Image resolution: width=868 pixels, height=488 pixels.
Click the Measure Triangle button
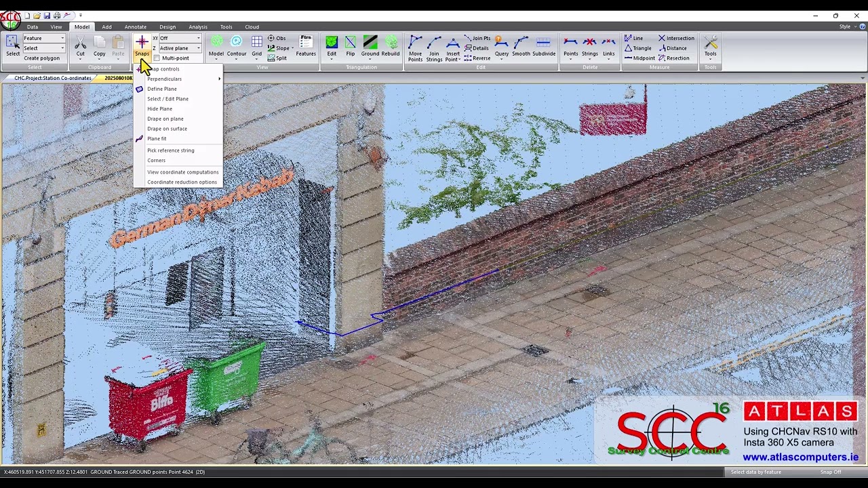click(637, 48)
